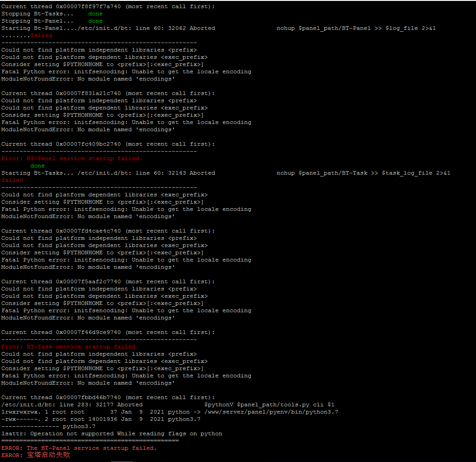Screen dimensions: 476x462
Task: Click the thread address 0x00007f831a21c740 line
Action: click(x=108, y=93)
